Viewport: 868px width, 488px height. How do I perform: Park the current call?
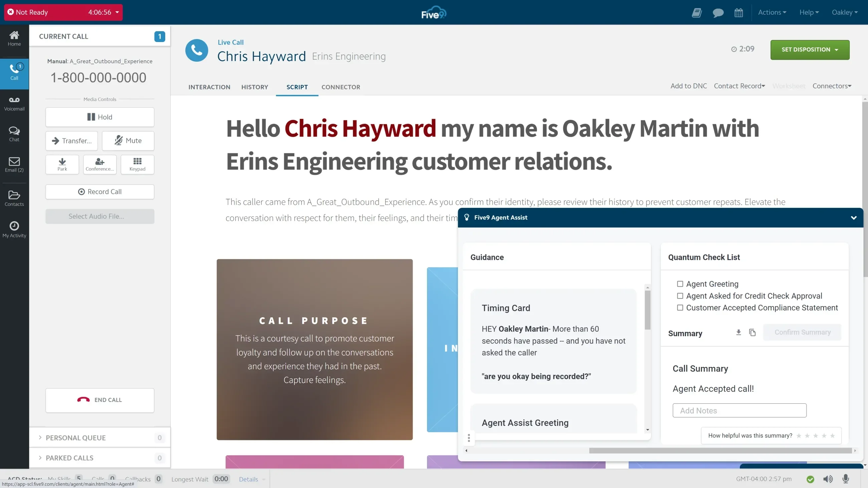coord(62,164)
